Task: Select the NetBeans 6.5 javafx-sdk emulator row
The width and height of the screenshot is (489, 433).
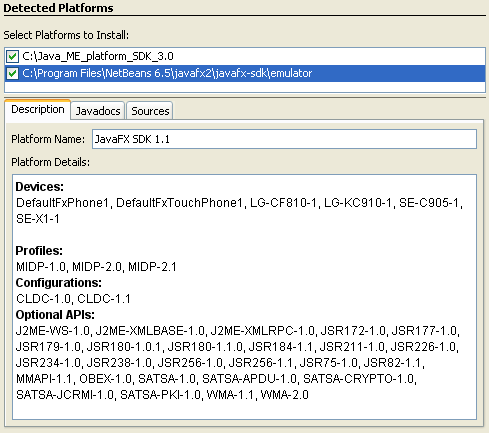Action: 245,73
